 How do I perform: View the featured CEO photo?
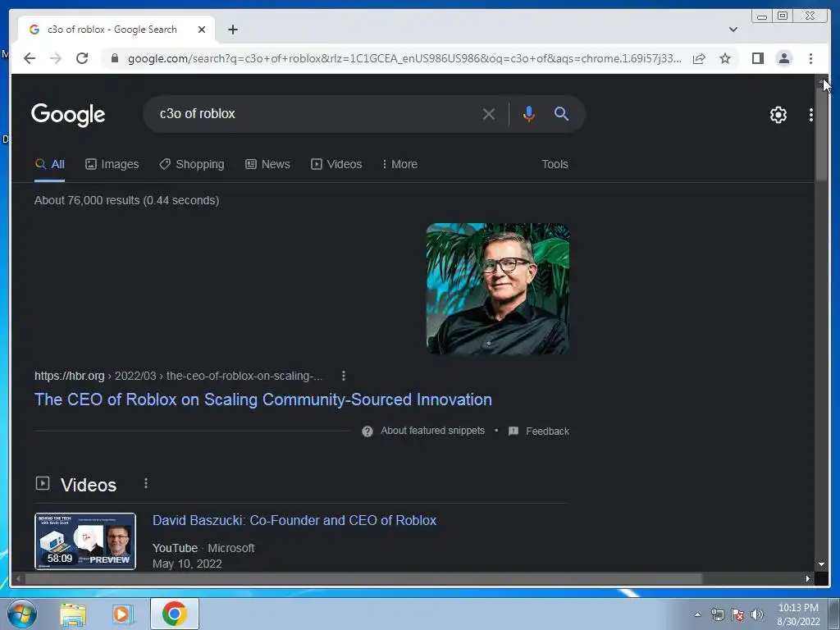(x=498, y=289)
